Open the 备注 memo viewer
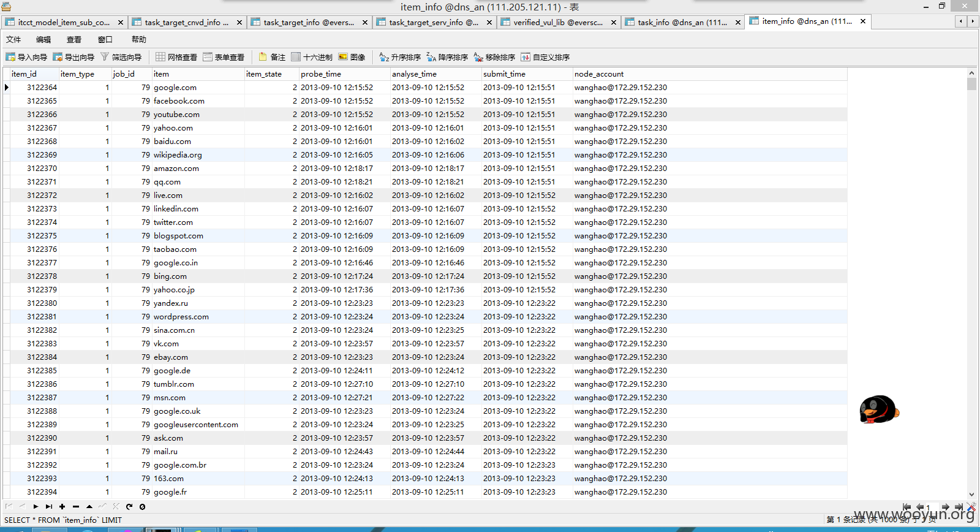This screenshot has width=980, height=532. click(x=272, y=57)
